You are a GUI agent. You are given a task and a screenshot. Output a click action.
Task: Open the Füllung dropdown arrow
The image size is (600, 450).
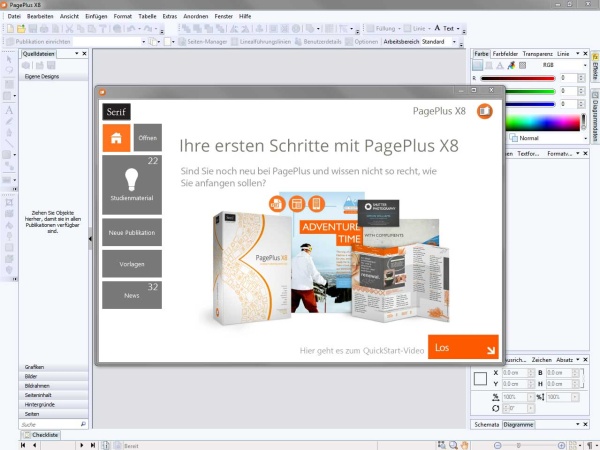pos(399,29)
